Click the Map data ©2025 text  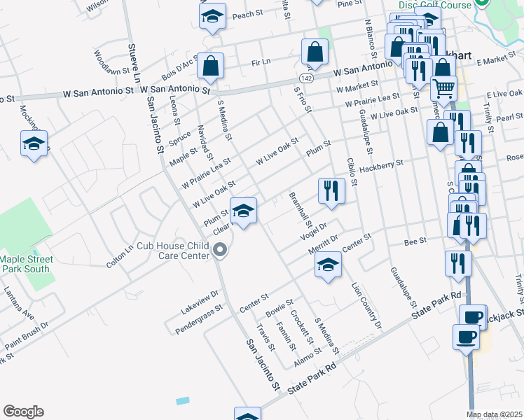[x=494, y=414]
